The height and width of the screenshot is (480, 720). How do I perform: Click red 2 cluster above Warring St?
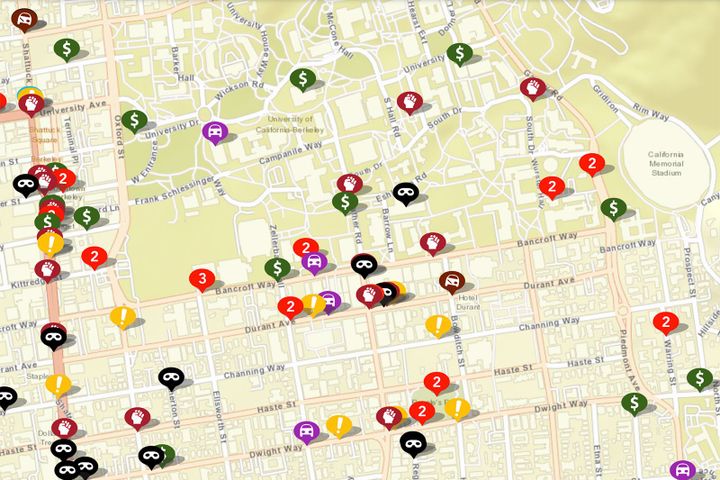666,323
